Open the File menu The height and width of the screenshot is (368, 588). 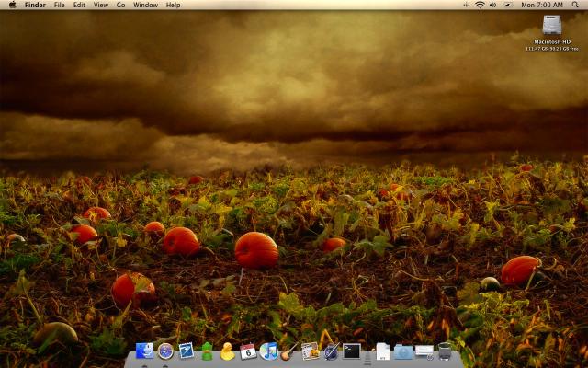point(59,5)
